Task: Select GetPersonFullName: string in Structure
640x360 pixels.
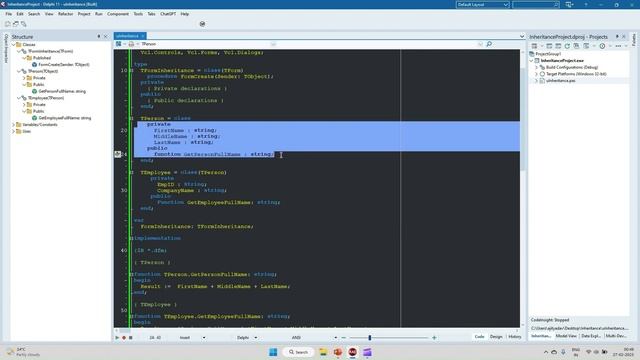Action: (x=62, y=91)
